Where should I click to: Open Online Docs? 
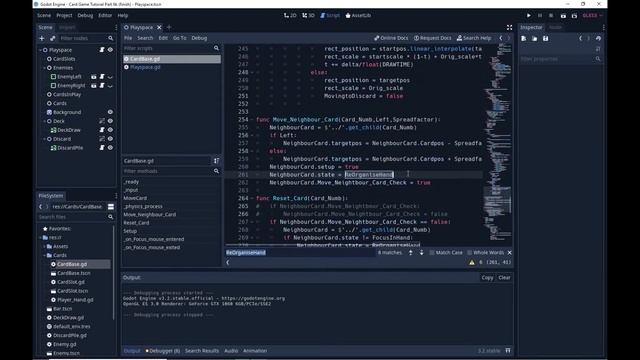click(391, 38)
